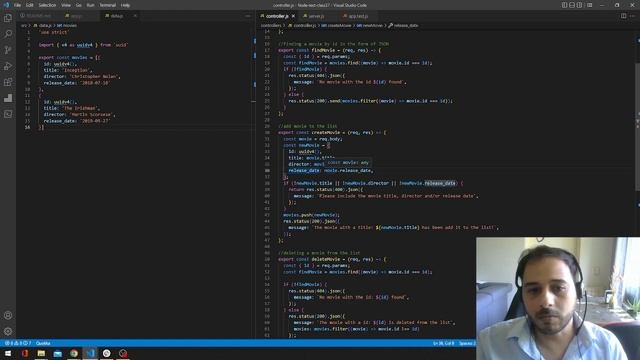The width and height of the screenshot is (640, 360).
Task: Open Chrome from the taskbar
Action: point(74,353)
